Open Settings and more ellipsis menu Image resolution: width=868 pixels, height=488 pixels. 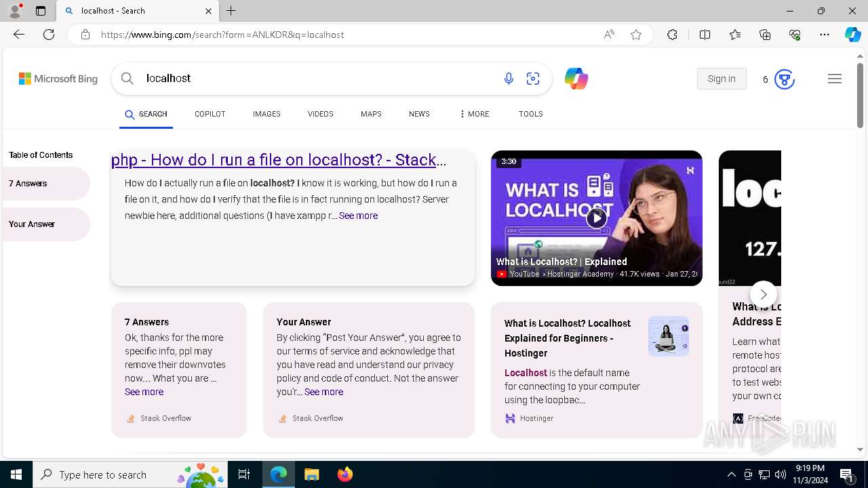825,35
